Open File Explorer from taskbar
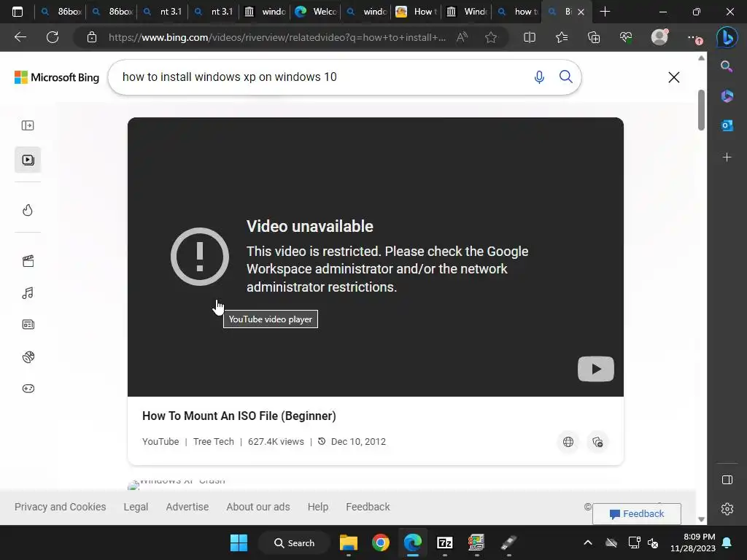This screenshot has height=560, width=747. tap(348, 542)
